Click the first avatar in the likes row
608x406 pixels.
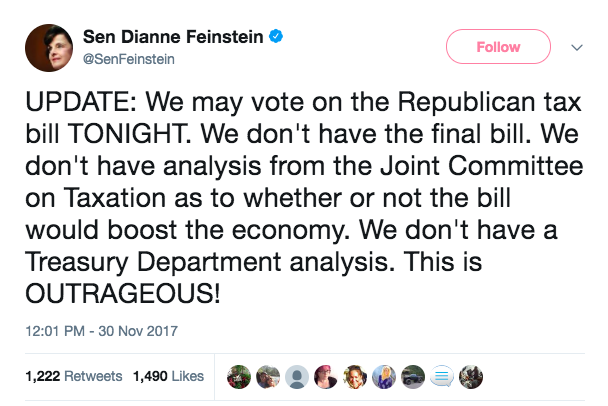pyautogui.click(x=238, y=377)
